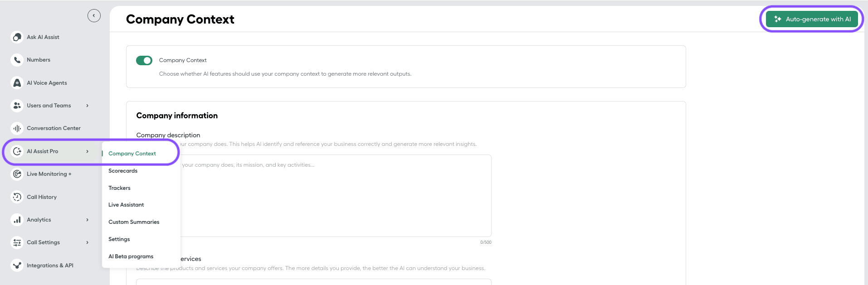The height and width of the screenshot is (285, 868).
Task: Open Ask AI Assist from the sidebar
Action: (x=43, y=37)
